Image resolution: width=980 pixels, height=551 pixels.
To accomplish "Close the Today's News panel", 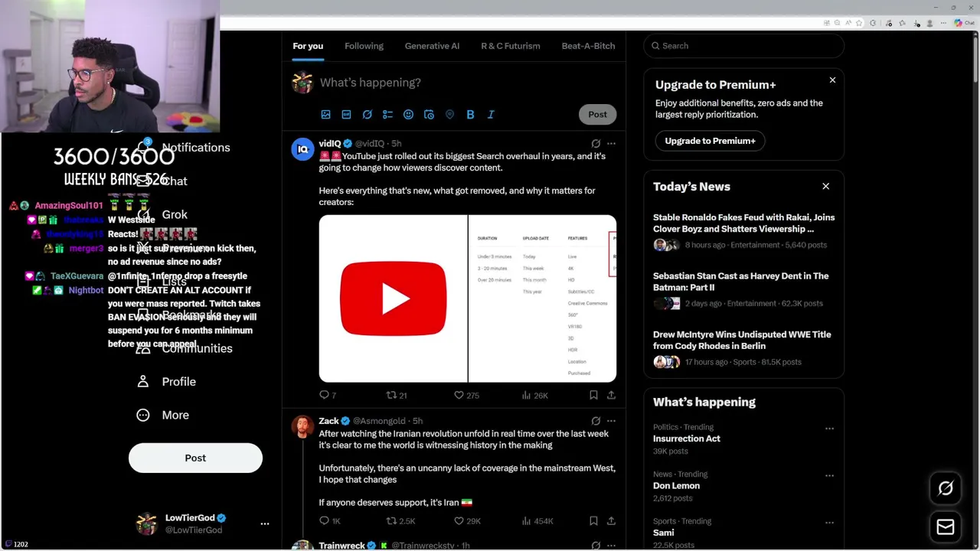I will [x=825, y=186].
